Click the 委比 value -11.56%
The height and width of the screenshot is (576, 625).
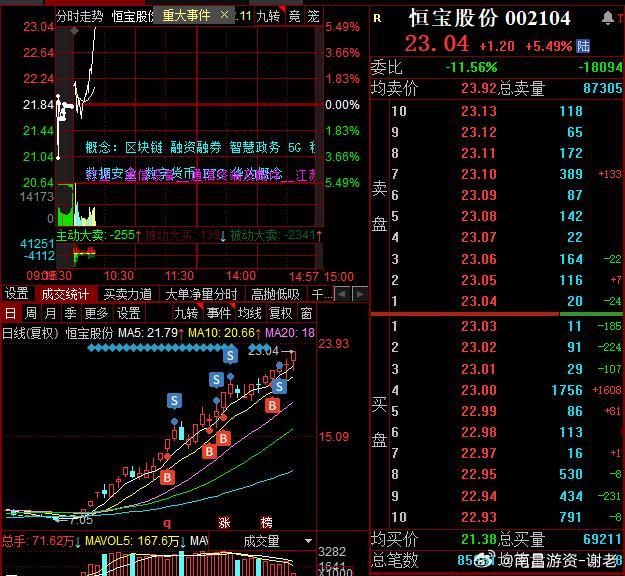(x=471, y=67)
